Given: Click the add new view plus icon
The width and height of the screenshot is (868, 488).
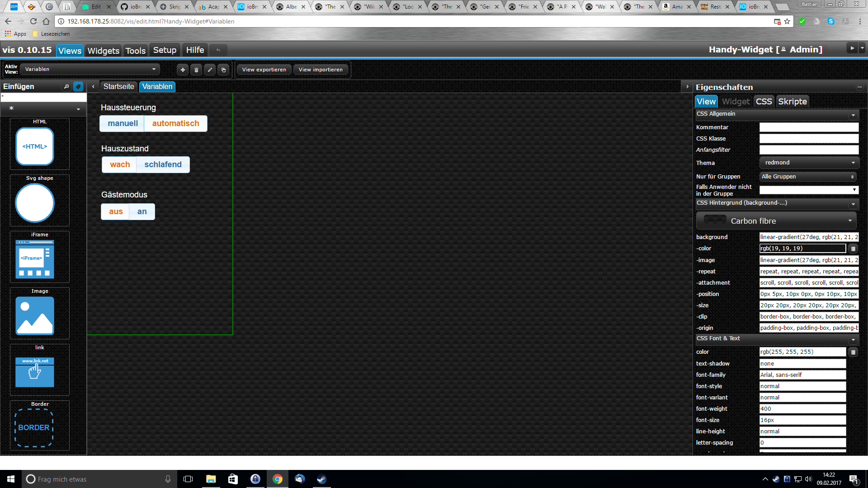Looking at the screenshot, I should [183, 70].
